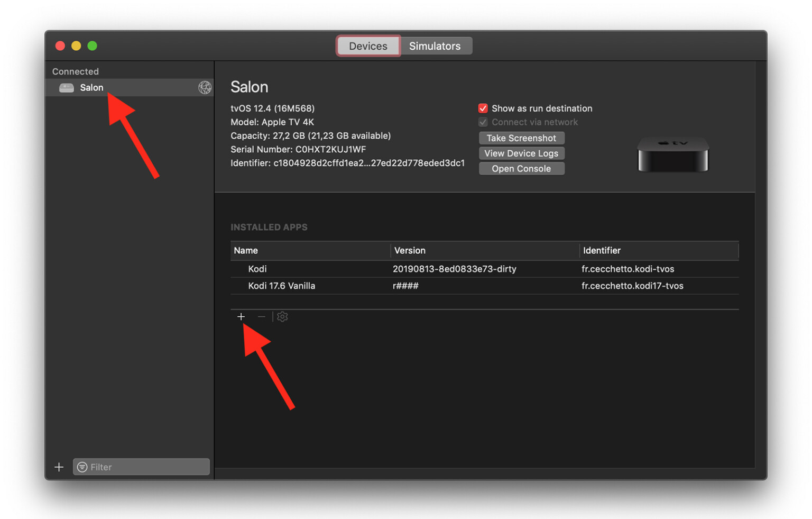The height and width of the screenshot is (519, 812).
Task: Switch to the Devices tab
Action: point(368,46)
